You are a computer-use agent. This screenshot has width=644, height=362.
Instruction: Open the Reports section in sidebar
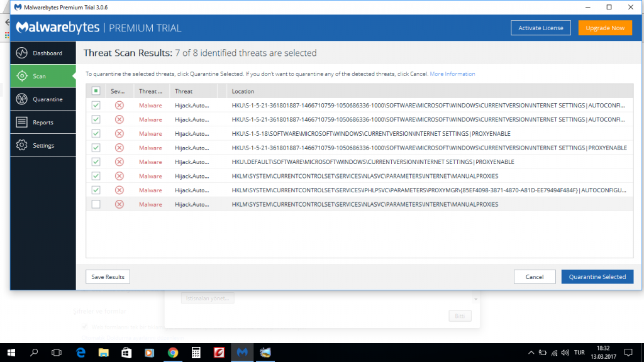(43, 123)
